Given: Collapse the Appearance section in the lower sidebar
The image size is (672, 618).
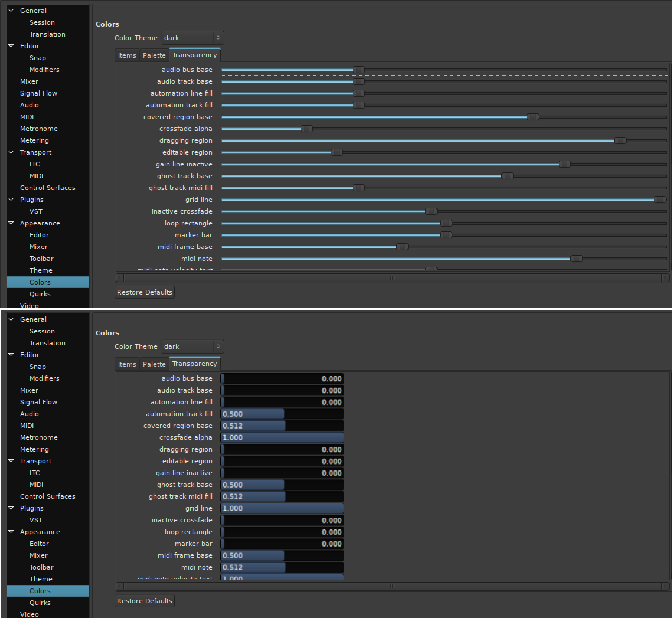Looking at the screenshot, I should click(11, 532).
